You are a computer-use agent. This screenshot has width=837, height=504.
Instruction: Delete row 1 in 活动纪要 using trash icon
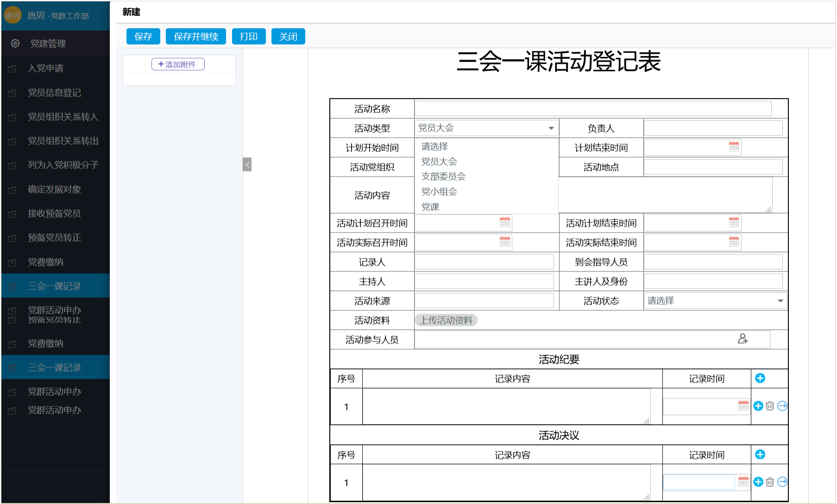tap(770, 406)
